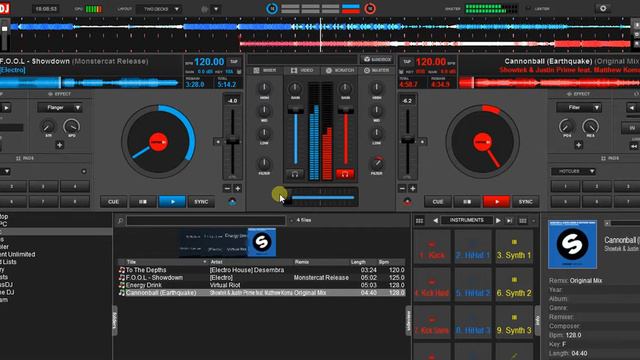Start playback with left deck blue play button

point(172,202)
